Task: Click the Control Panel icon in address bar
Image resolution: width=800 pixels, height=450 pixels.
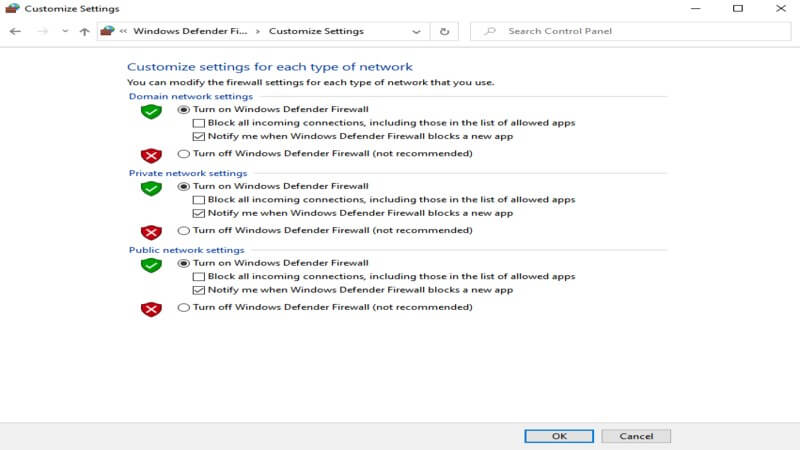Action: [107, 31]
